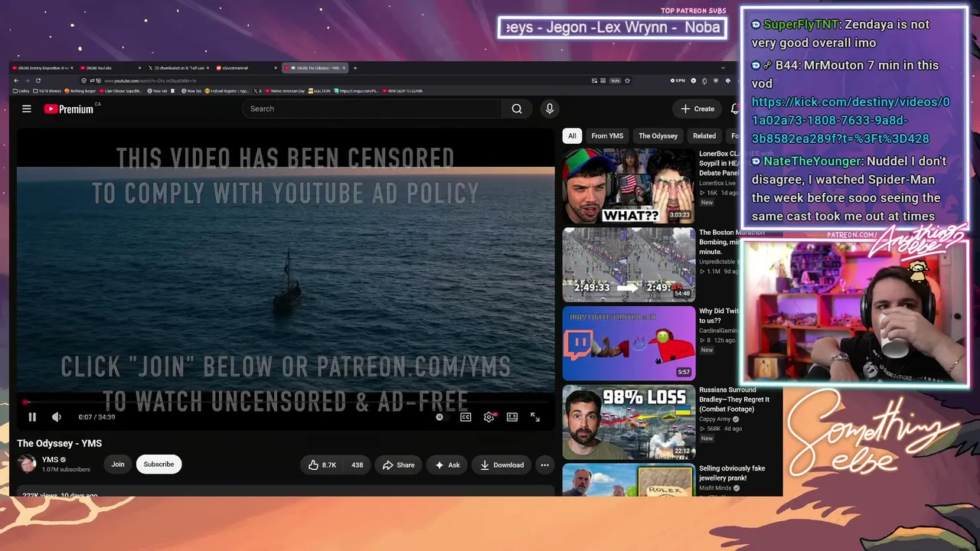Screen dimensions: 980x551
Task: Close The Odyssey - YMS tab
Action: pyautogui.click(x=344, y=68)
